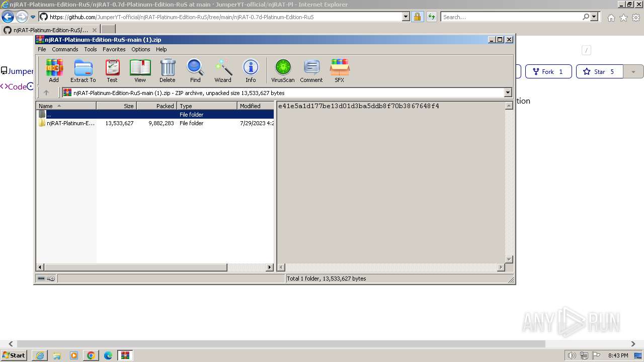This screenshot has width=644, height=362.
Task: Open IE search provider dropdown arrow
Action: 594,17
